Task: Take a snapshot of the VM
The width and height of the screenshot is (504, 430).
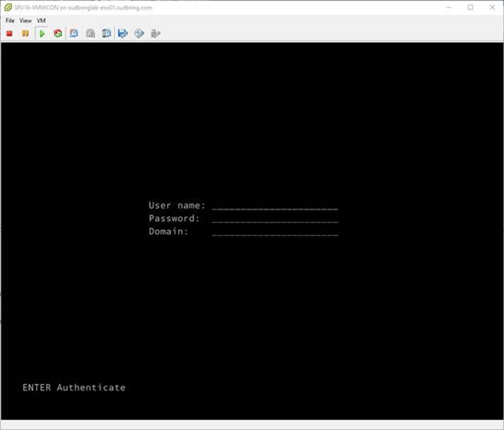Action: (x=74, y=33)
